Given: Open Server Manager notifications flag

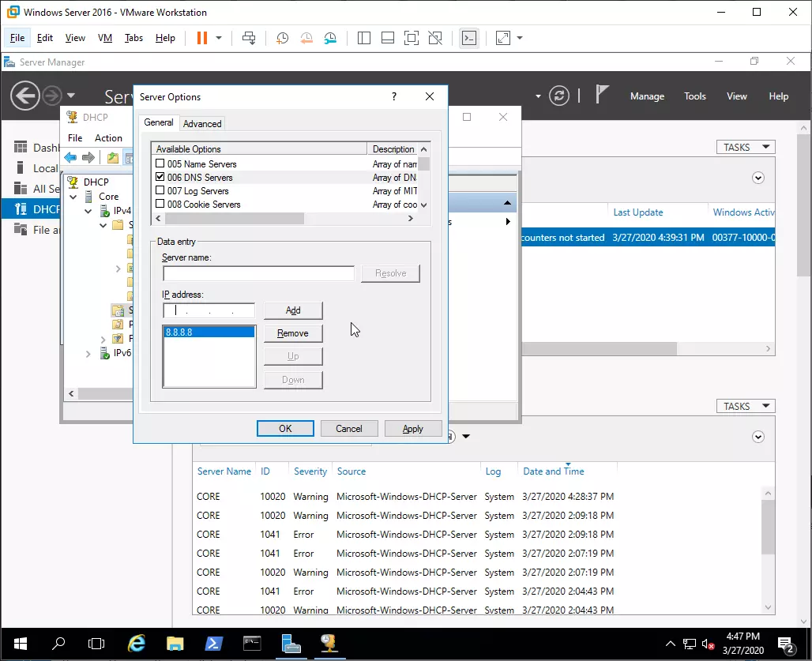Looking at the screenshot, I should 602,95.
